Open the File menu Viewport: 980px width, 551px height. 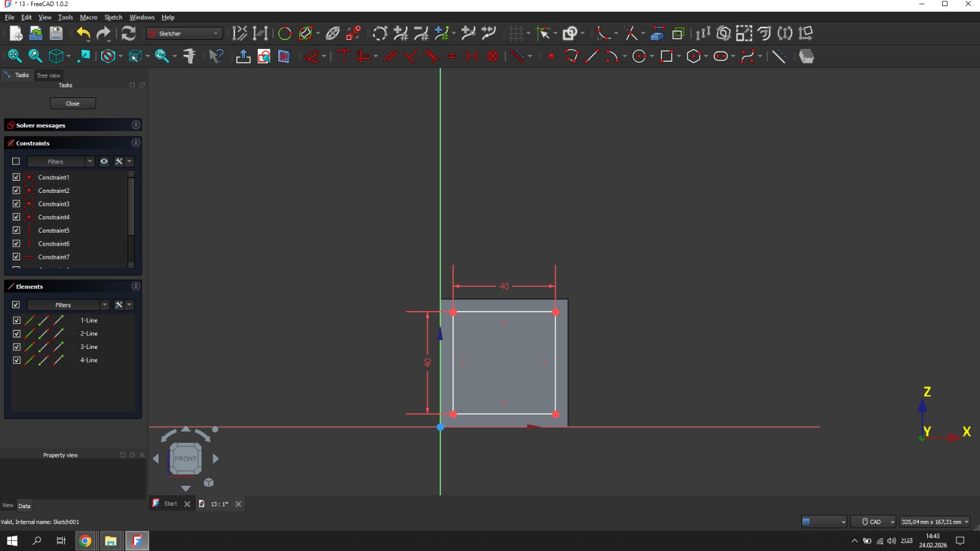[10, 17]
